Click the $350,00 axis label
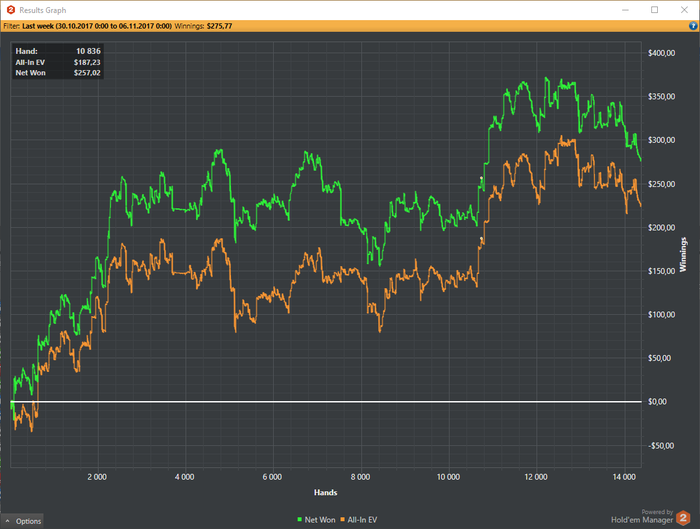This screenshot has height=529, width=700. (662, 96)
